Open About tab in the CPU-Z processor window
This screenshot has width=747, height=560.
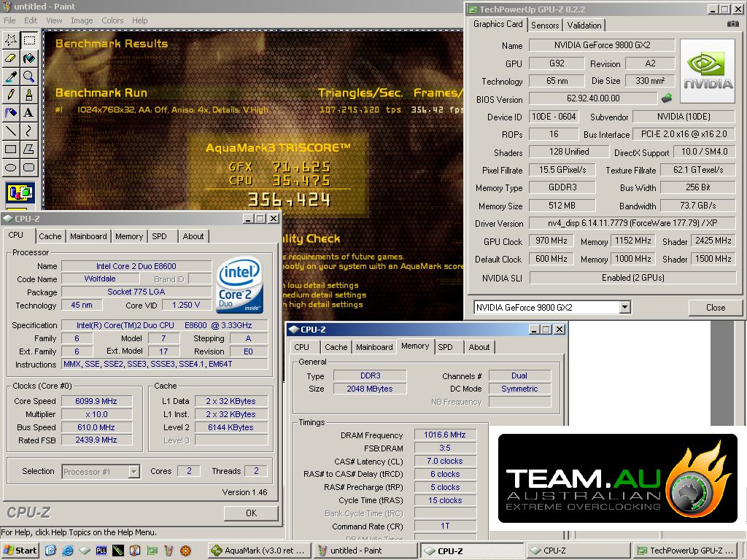point(193,236)
